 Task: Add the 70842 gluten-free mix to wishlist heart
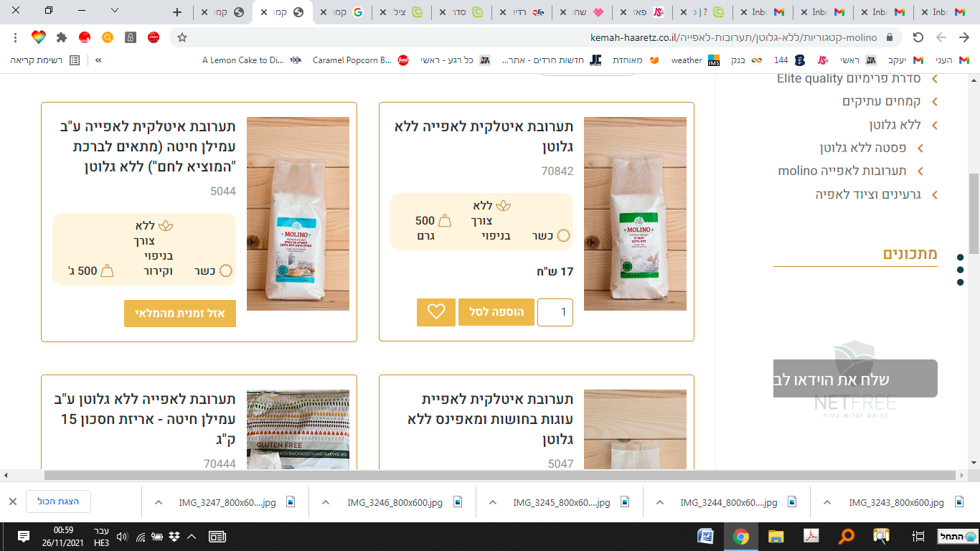(436, 312)
